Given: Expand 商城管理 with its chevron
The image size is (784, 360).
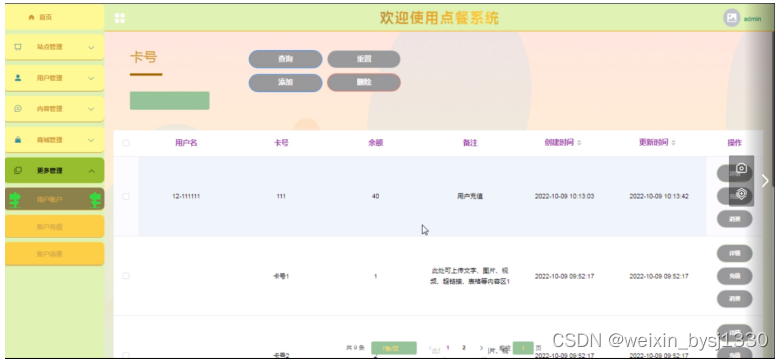Looking at the screenshot, I should (x=91, y=140).
